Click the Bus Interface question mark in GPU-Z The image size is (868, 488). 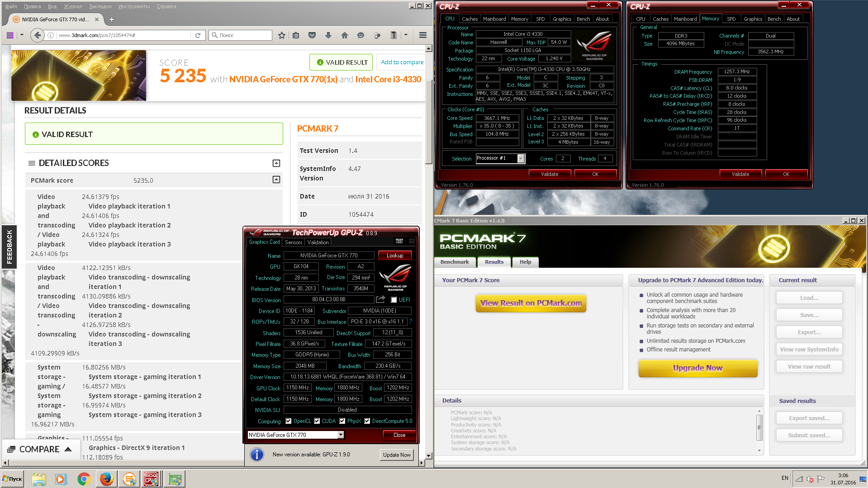(410, 322)
